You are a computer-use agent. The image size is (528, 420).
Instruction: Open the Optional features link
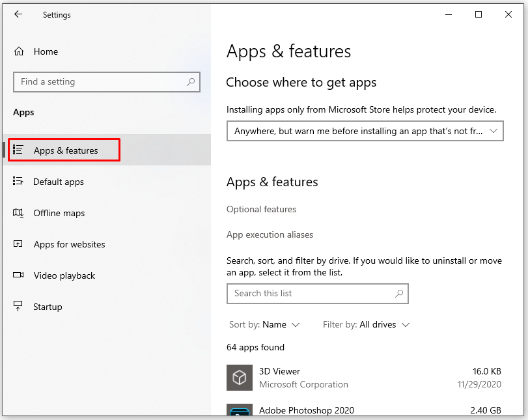[261, 209]
